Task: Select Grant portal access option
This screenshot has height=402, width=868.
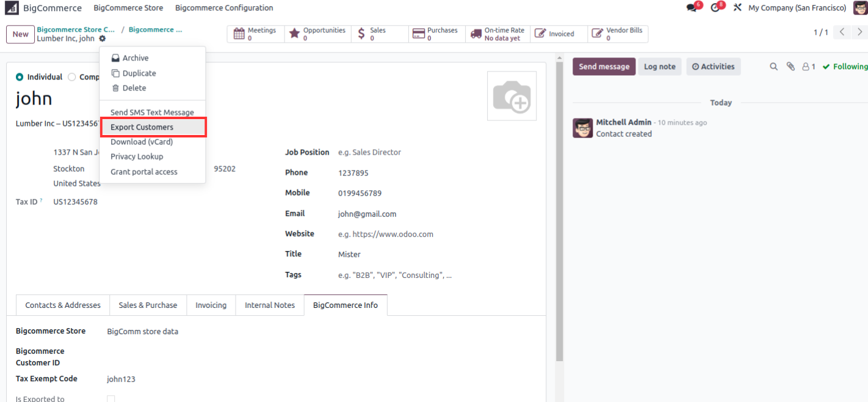Action: [x=153, y=172]
